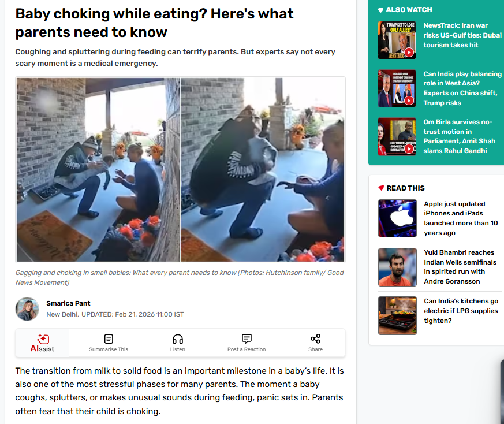Open the induction cooktop kitchen thumbnail
504x424 pixels.
pos(397,315)
